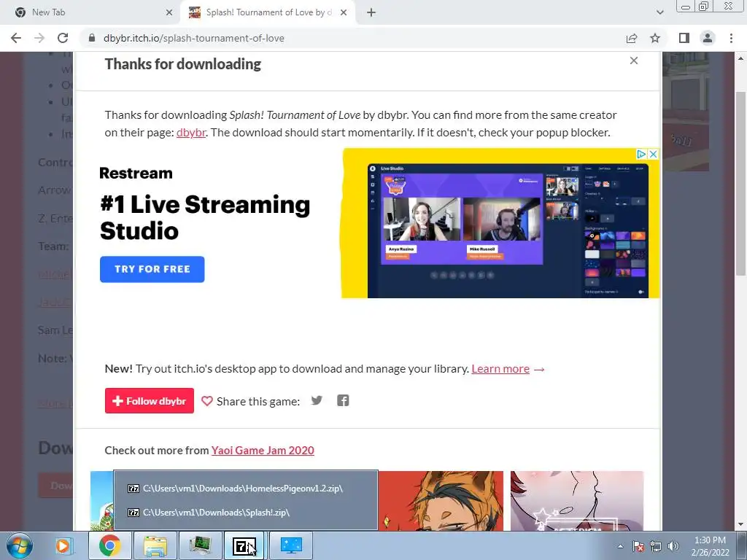Click the AdChoices icon on the ad
747x560 pixels.
[642, 154]
